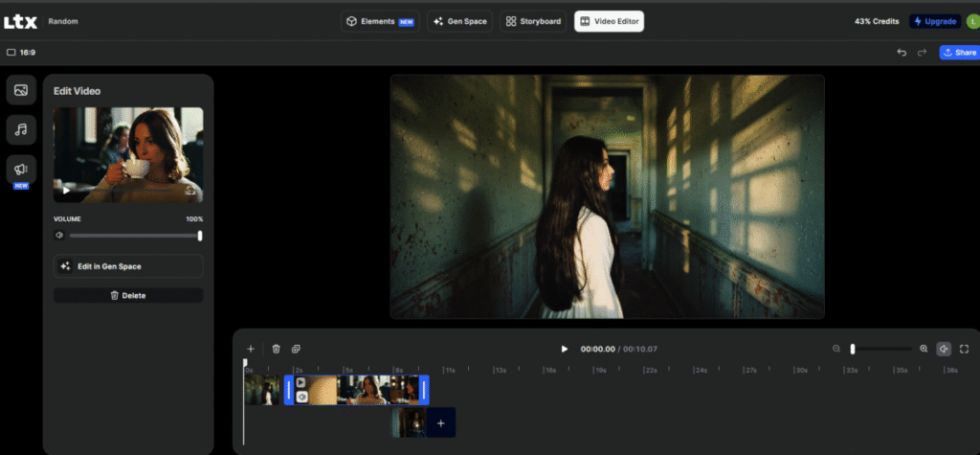Mute volume with the speaker icon
Viewport: 980px width, 455px height.
click(59, 236)
